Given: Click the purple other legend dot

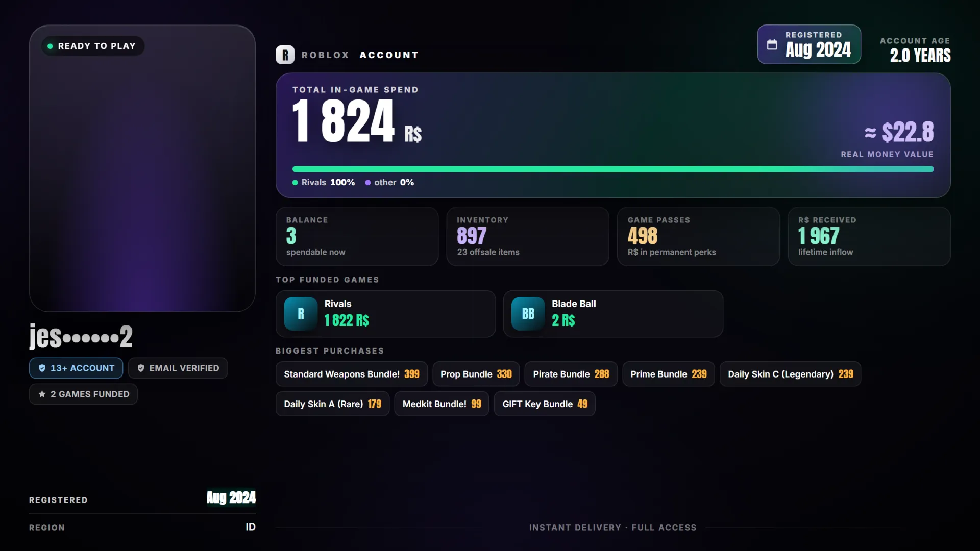Looking at the screenshot, I should click(367, 183).
